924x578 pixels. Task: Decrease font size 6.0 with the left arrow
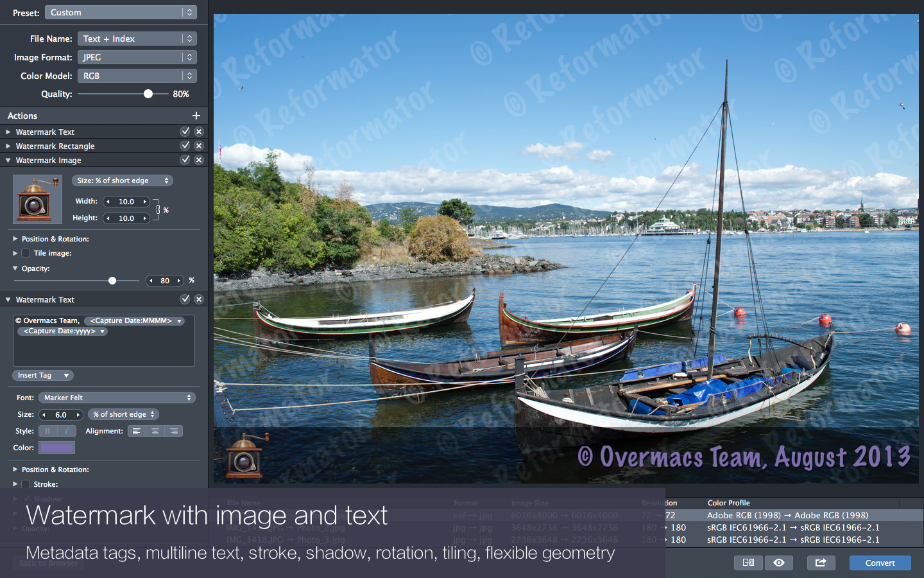(x=44, y=415)
